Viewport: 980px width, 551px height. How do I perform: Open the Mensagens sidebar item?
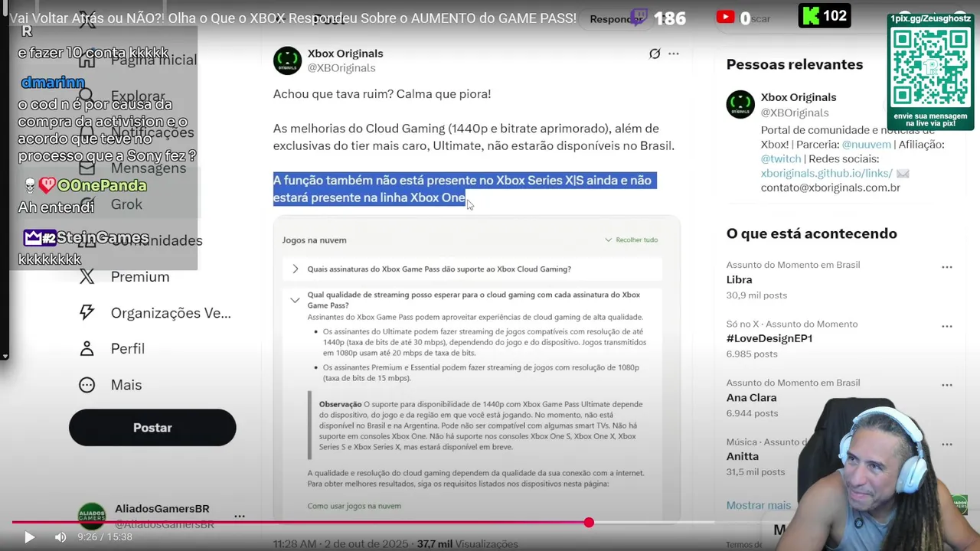coord(149,168)
